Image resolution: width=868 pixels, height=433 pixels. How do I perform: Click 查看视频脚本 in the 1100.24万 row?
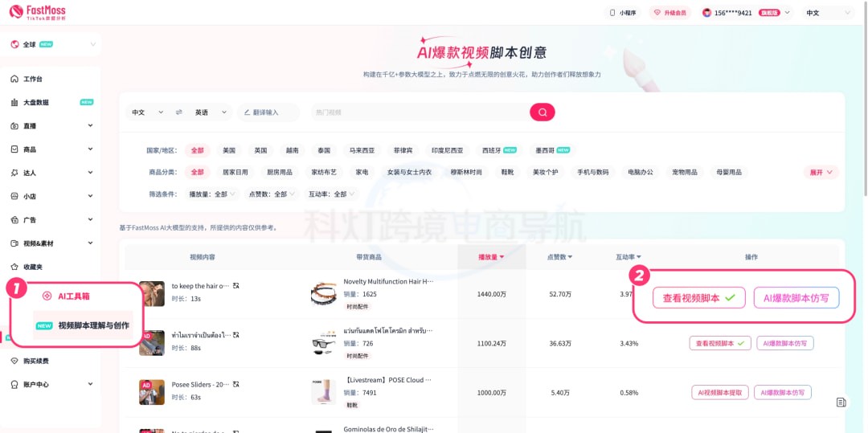click(x=720, y=343)
